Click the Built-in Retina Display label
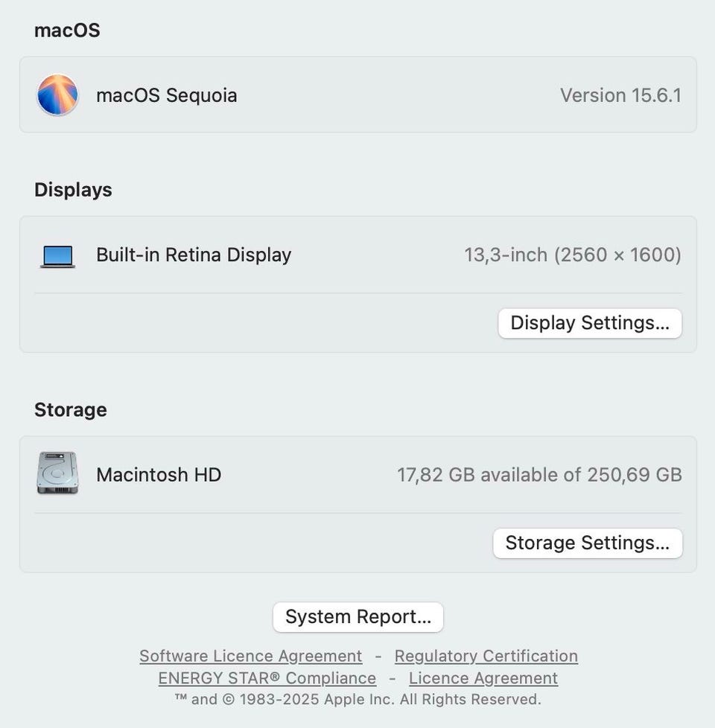The width and height of the screenshot is (715, 728). pyautogui.click(x=194, y=255)
